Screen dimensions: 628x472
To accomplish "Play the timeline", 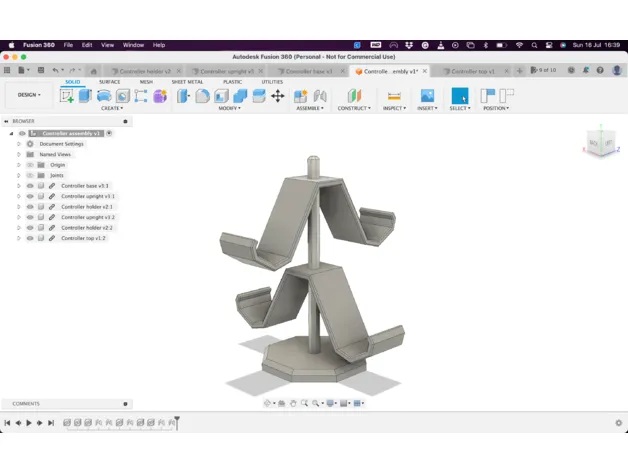I will click(x=29, y=423).
